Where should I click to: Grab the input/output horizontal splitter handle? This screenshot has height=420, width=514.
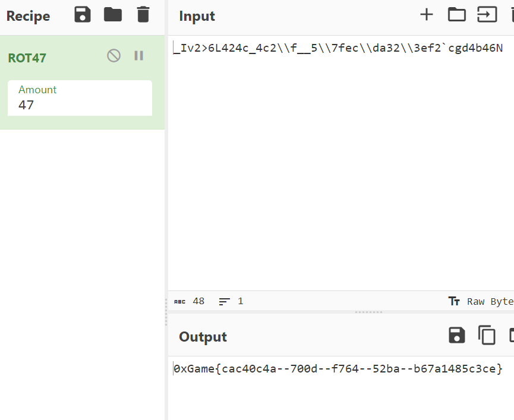368,312
